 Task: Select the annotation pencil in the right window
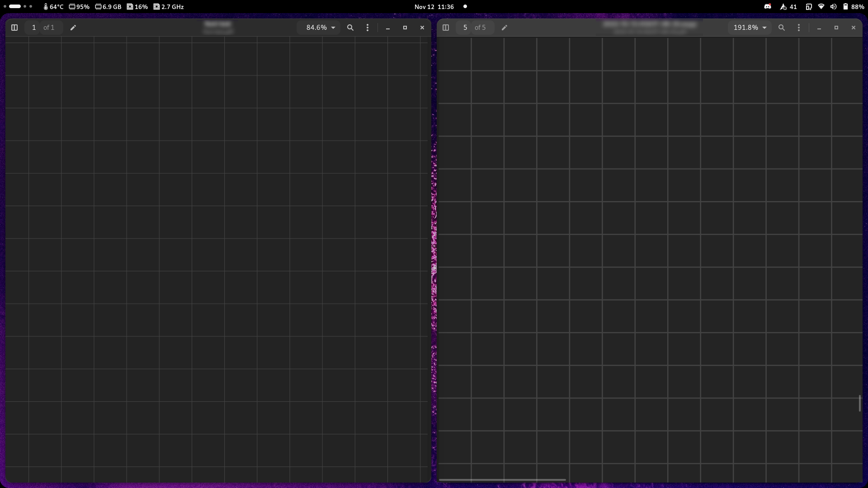point(505,28)
